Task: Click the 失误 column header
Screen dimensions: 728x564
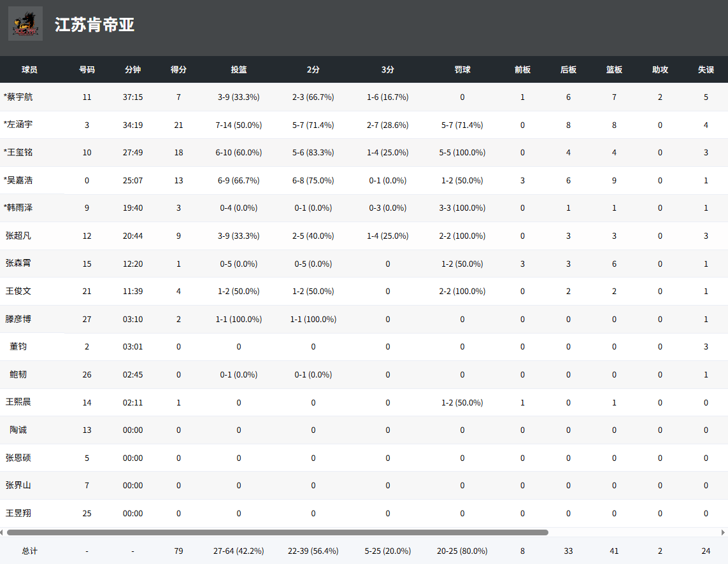Action: (706, 69)
